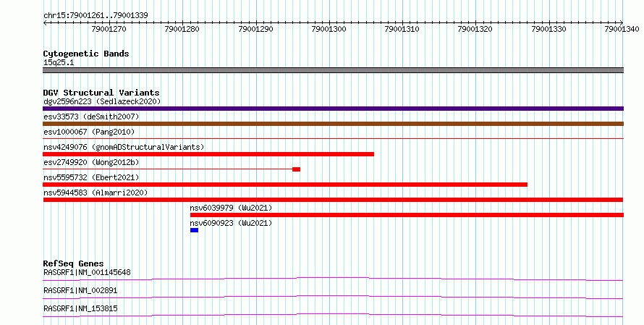Click the small red esv2749920 block
This screenshot has height=325, width=644.
point(296,169)
